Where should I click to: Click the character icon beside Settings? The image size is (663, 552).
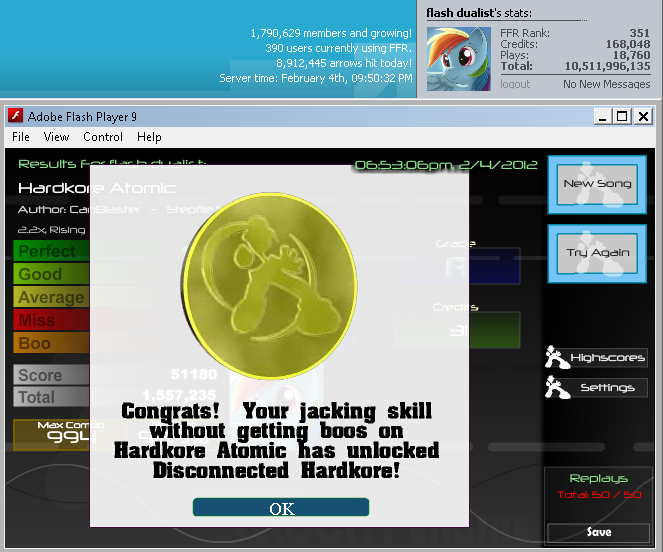(x=557, y=387)
